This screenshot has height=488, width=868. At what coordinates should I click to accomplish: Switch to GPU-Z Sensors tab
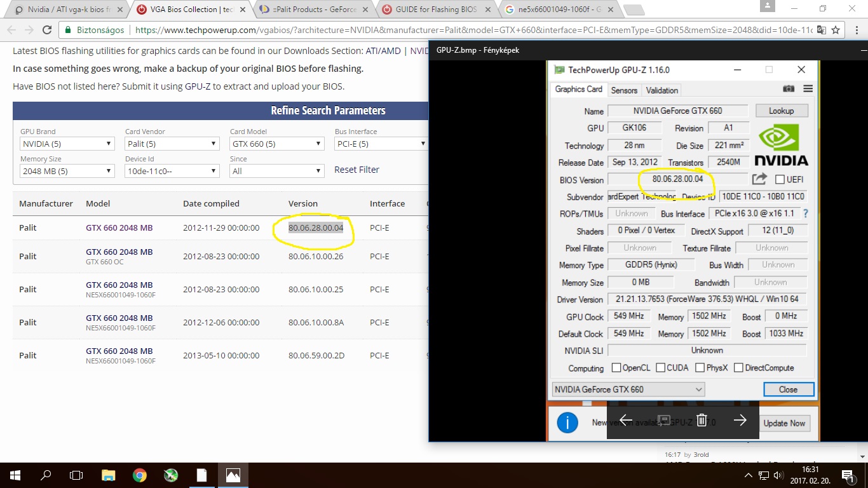tap(624, 90)
